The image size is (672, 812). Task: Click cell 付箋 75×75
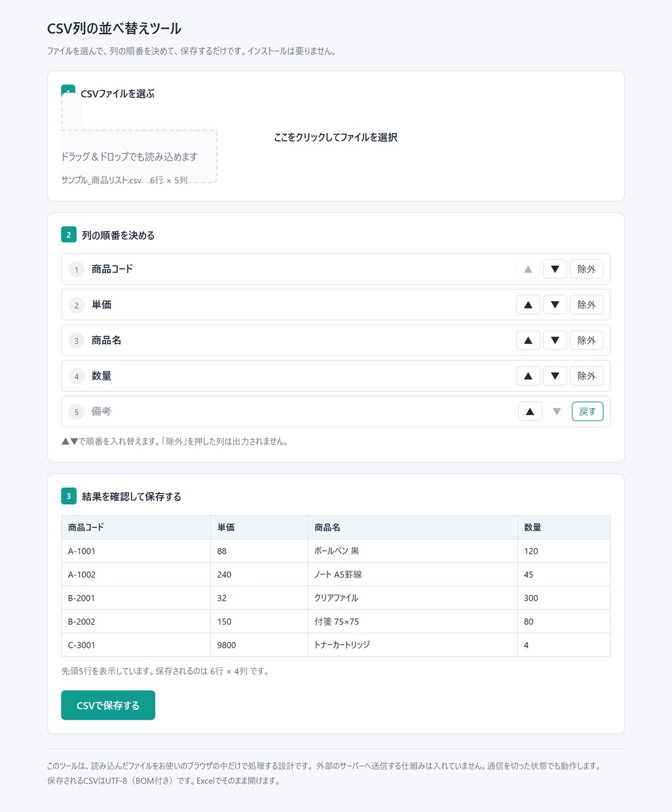[x=413, y=621]
